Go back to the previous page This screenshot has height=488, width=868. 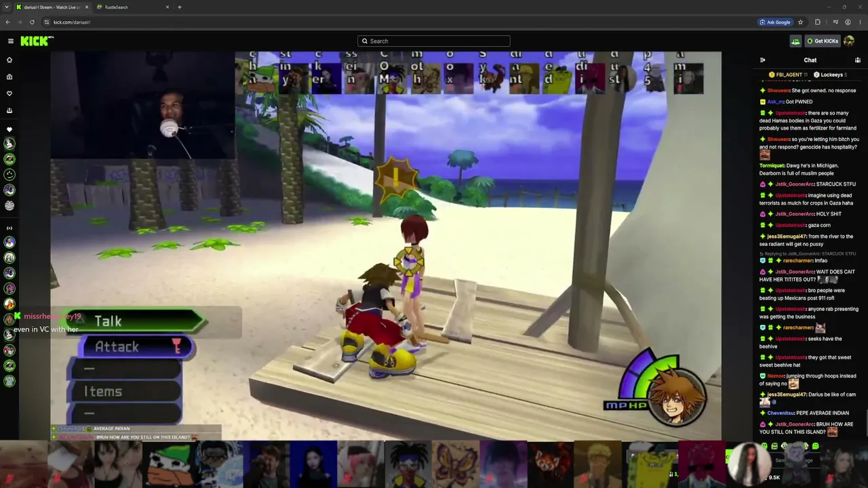click(7, 22)
